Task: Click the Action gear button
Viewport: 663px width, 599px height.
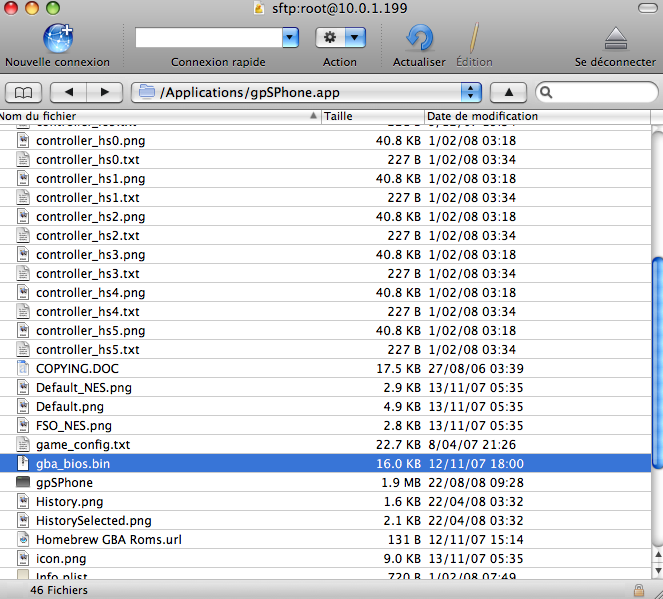Action: 330,38
